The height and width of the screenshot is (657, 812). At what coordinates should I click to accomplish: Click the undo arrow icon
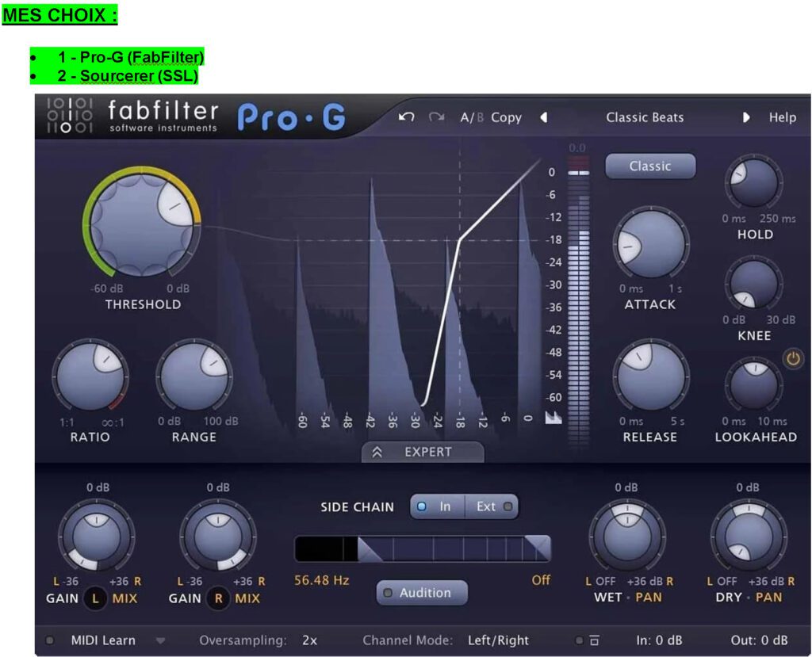click(407, 117)
